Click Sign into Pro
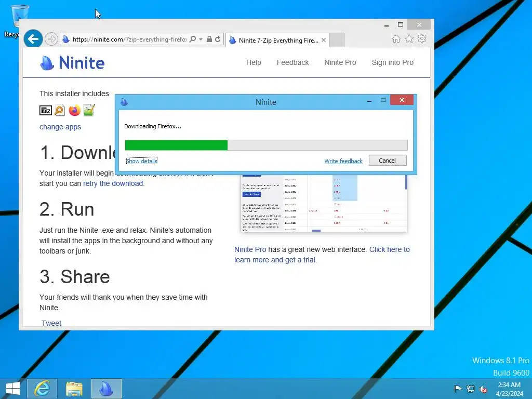 [x=393, y=62]
